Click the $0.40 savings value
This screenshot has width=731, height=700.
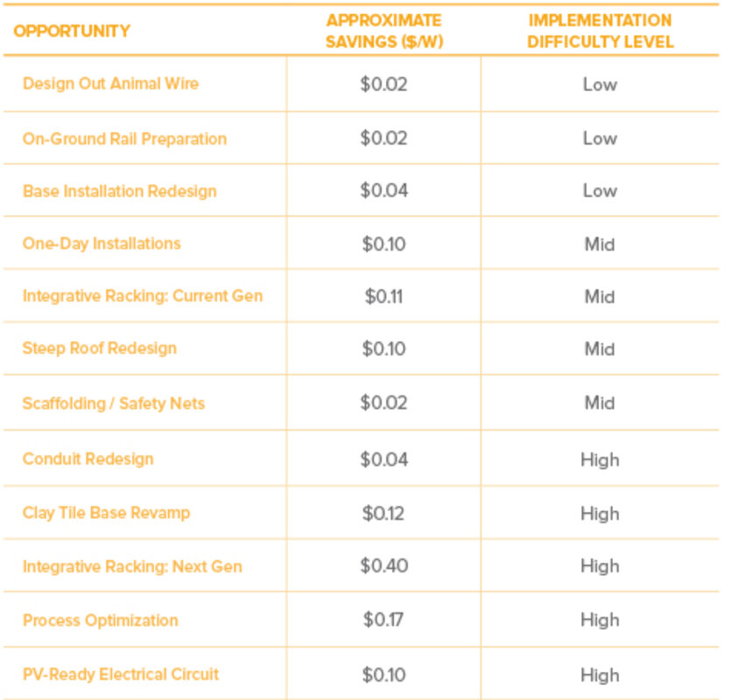coord(383,566)
